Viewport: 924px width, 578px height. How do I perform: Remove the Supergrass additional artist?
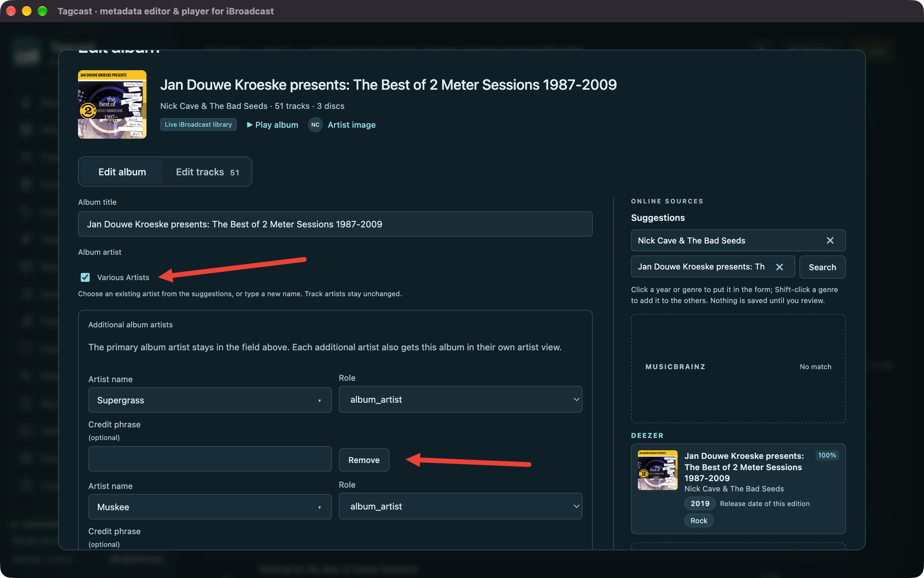(364, 460)
